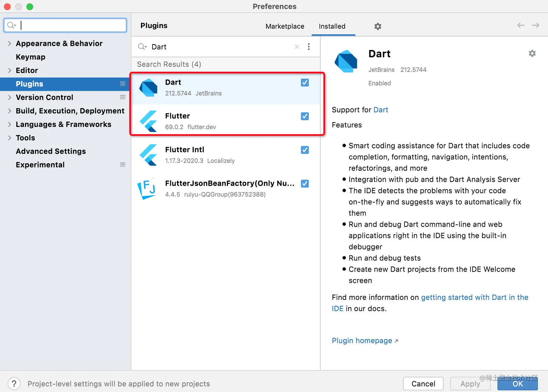This screenshot has width=548, height=392.
Task: Toggle the Flutter Intl plugin checkbox
Action: (x=305, y=150)
